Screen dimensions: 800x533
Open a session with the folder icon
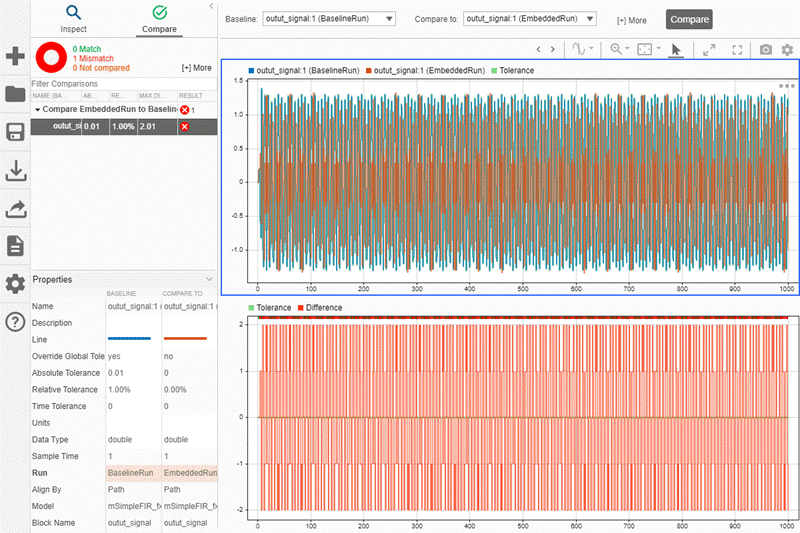pyautogui.click(x=15, y=95)
